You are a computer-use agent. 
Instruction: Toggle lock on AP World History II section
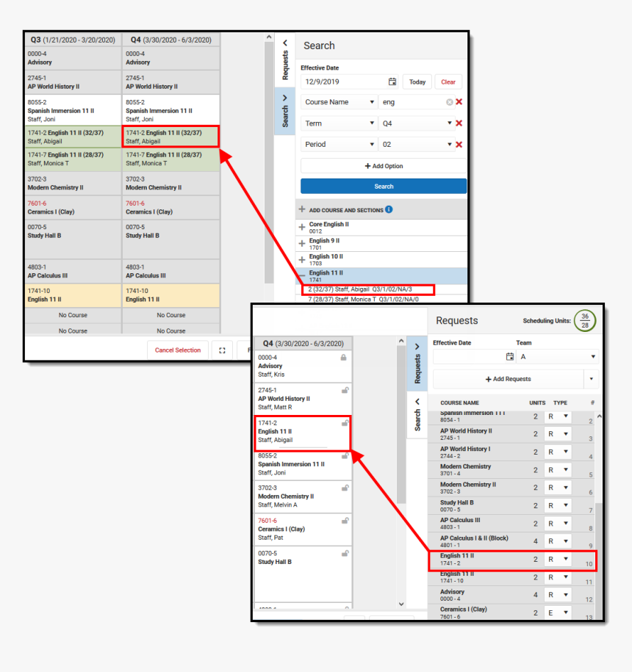[345, 391]
